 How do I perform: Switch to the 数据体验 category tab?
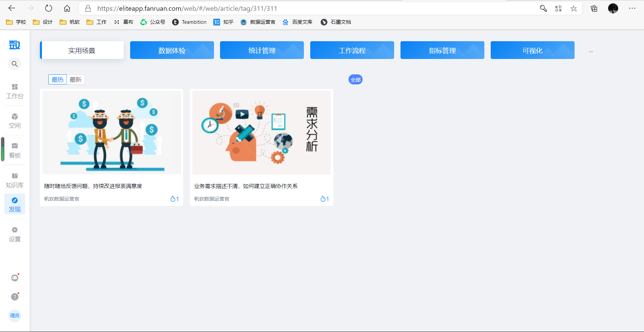(172, 50)
